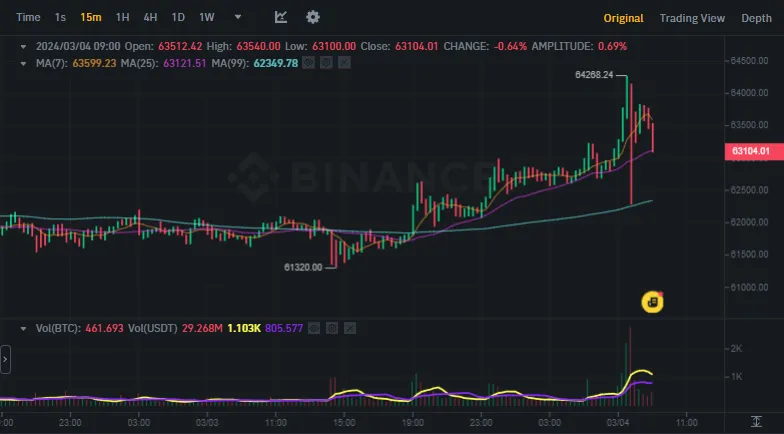Collapse the Vol indicator row arrow
Screen dimensions: 784x434
click(23, 329)
